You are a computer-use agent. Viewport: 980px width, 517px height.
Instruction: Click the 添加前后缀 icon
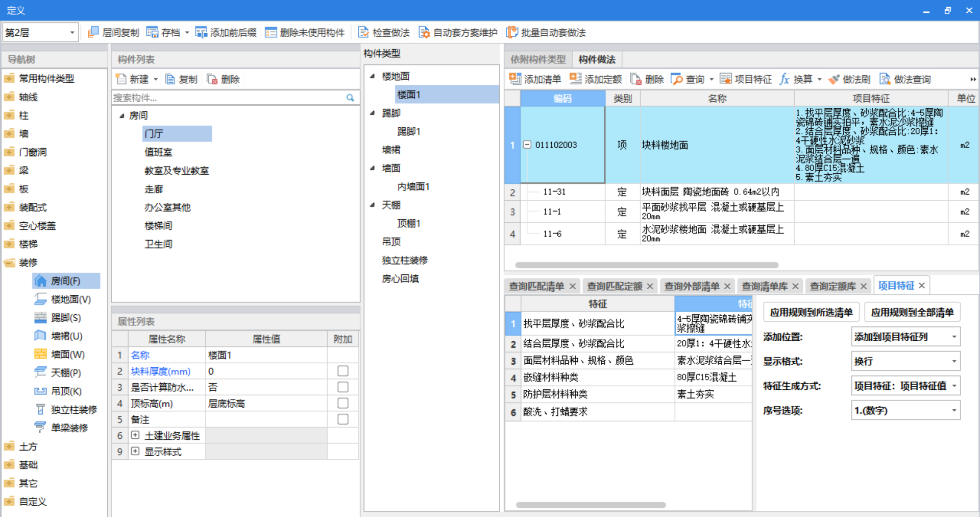coord(201,33)
